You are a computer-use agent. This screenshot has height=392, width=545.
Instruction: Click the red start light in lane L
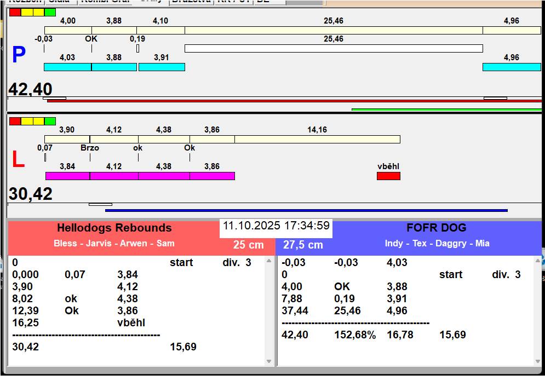pos(15,121)
